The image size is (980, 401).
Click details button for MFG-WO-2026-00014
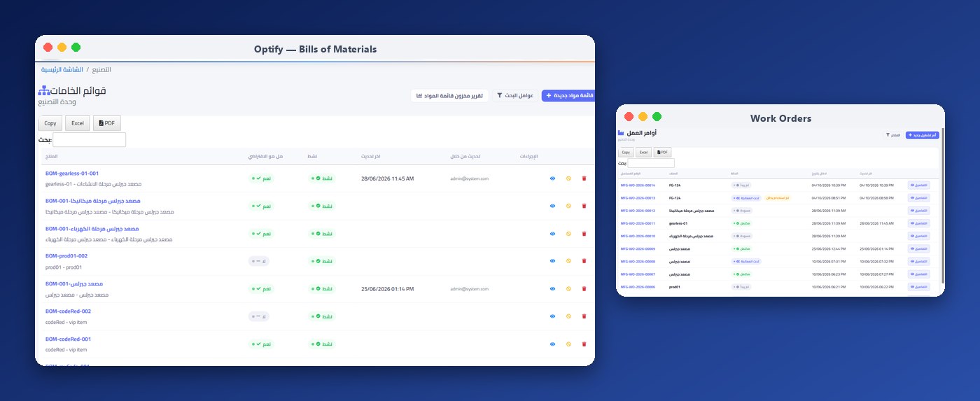tap(919, 185)
